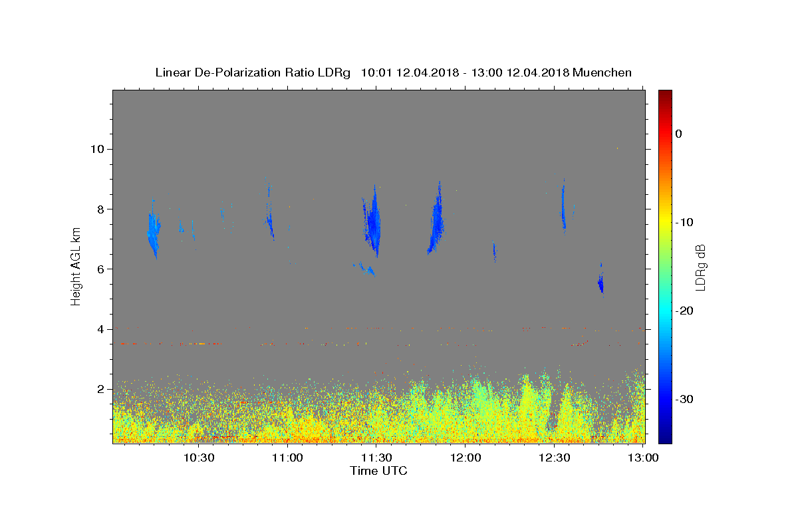
Task: Click the colorbar label 0
Action: coord(679,134)
